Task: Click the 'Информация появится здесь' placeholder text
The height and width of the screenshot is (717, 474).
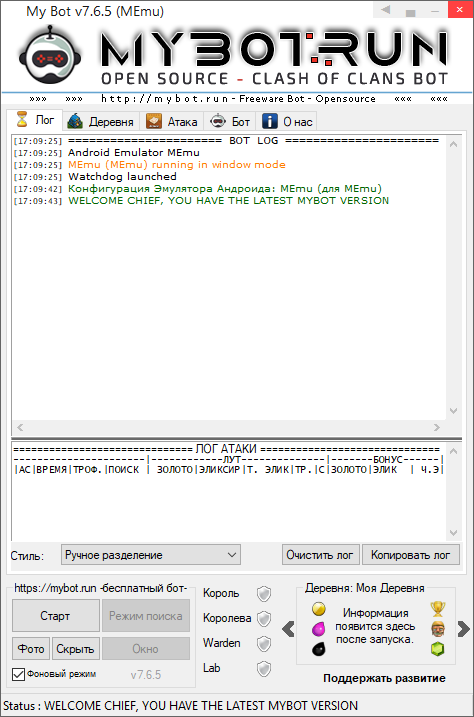Action: 375,626
